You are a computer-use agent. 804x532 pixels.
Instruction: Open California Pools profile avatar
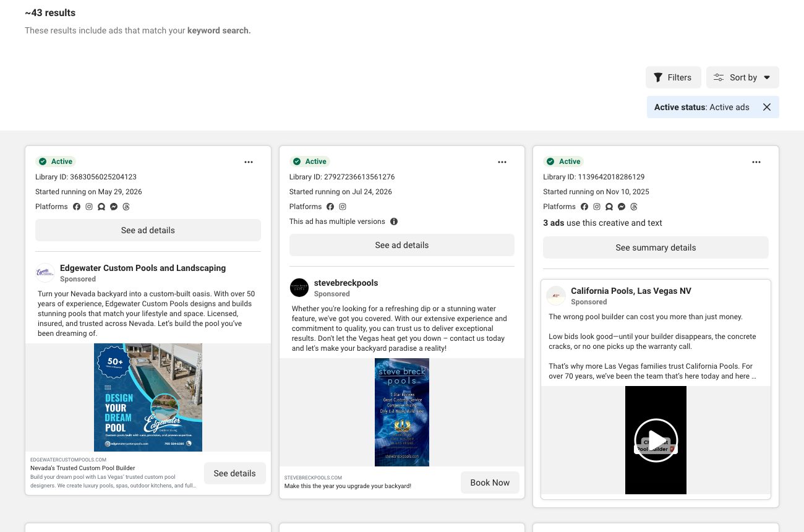pyautogui.click(x=556, y=296)
